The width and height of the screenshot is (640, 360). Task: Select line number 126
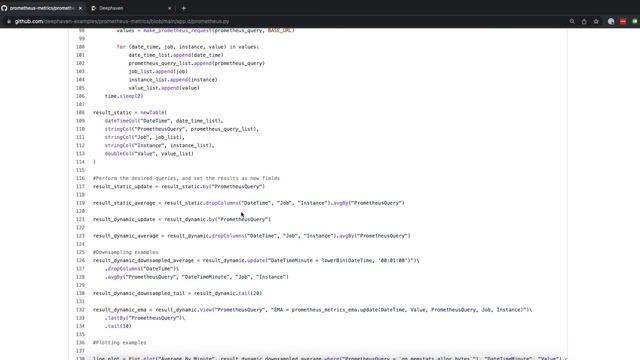point(80,260)
